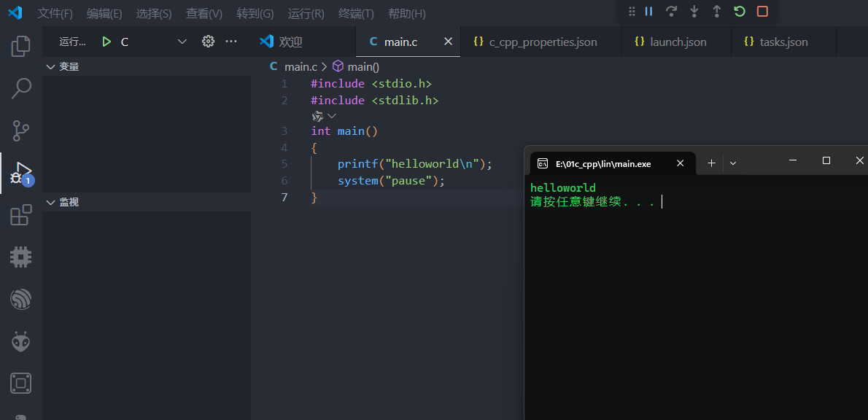The height and width of the screenshot is (420, 868).
Task: Open the Extensions view icon
Action: 21,215
